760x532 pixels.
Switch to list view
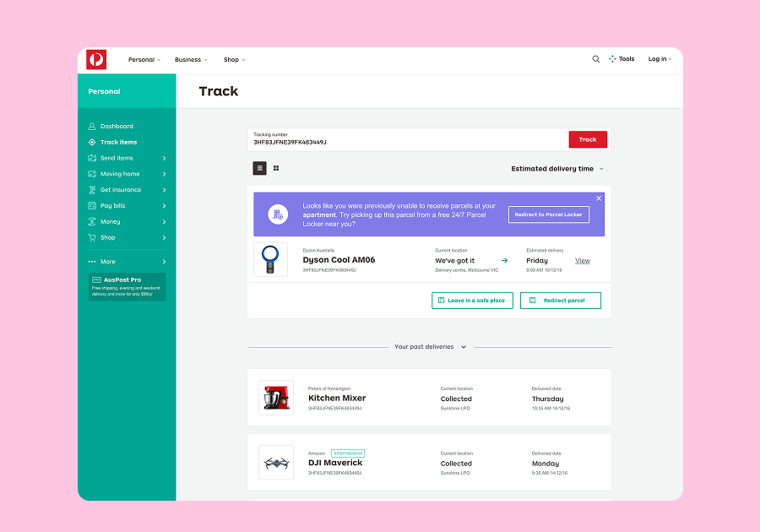[260, 168]
